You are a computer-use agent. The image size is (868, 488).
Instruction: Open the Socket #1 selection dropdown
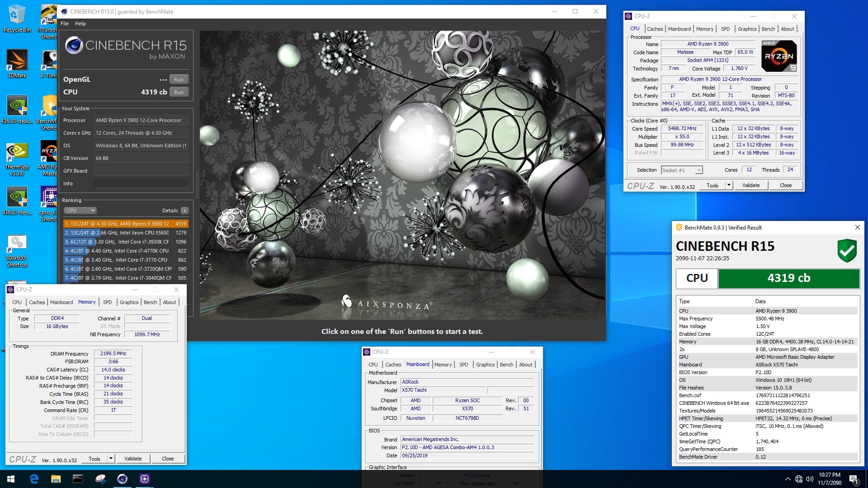tap(682, 170)
